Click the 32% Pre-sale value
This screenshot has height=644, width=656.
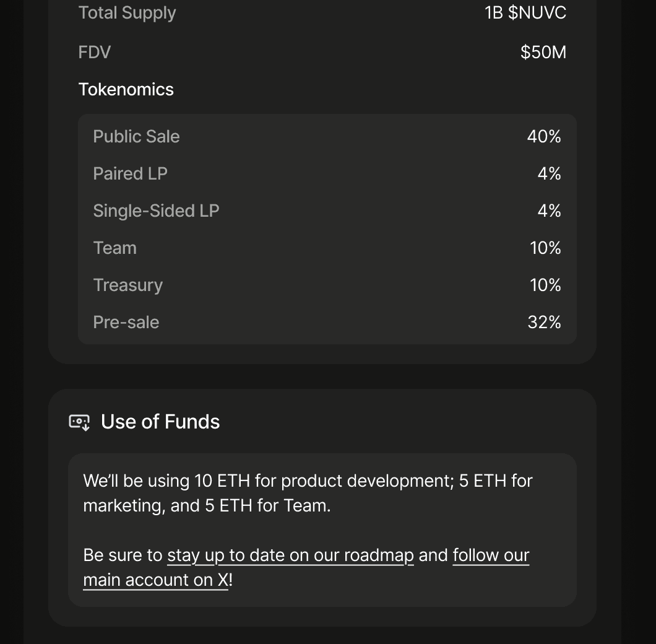(544, 322)
